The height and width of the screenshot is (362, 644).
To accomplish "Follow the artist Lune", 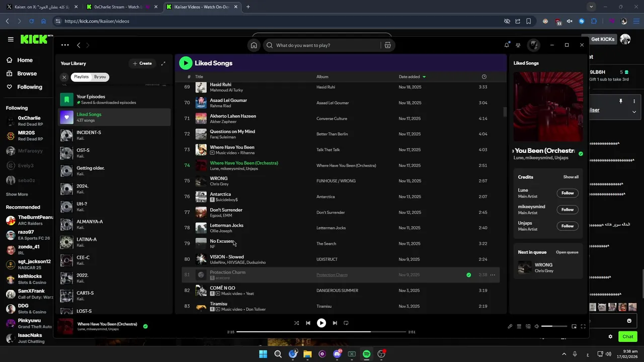I will coord(568,193).
